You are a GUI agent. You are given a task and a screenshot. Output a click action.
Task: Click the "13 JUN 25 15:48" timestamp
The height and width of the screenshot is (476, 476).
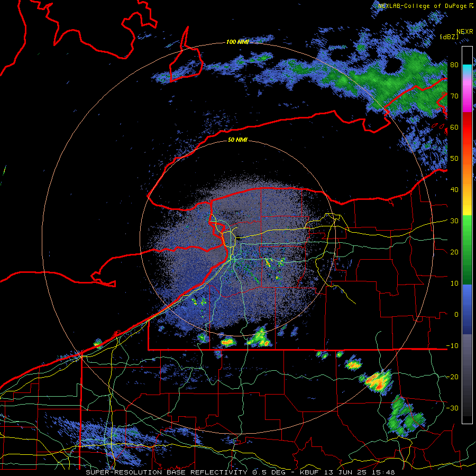360,472
